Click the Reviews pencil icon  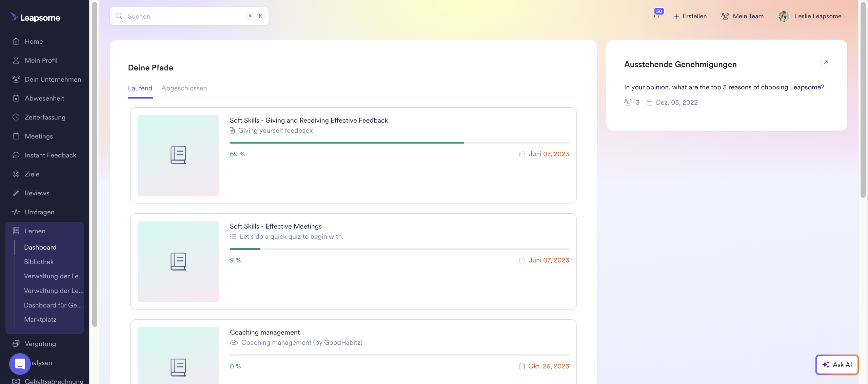click(16, 193)
